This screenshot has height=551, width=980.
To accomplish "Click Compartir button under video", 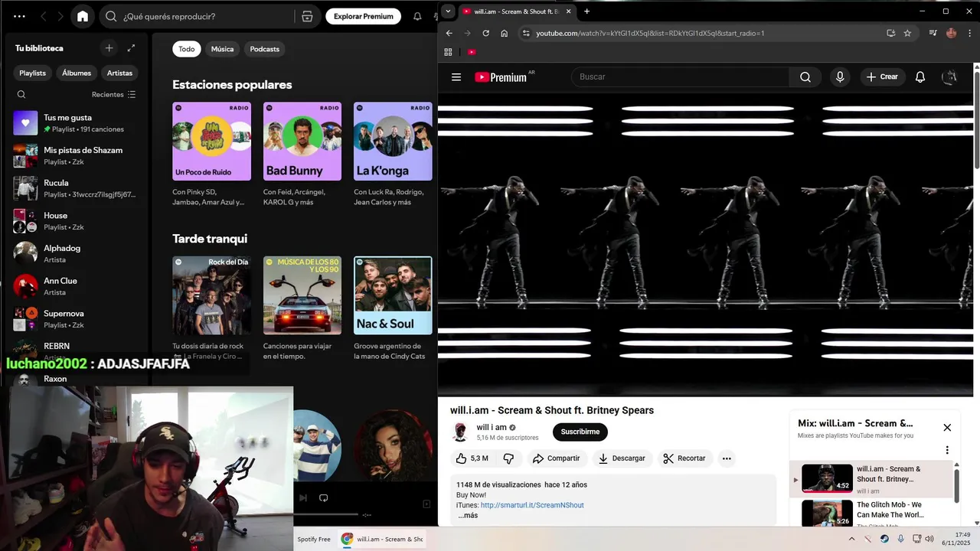I will (557, 458).
